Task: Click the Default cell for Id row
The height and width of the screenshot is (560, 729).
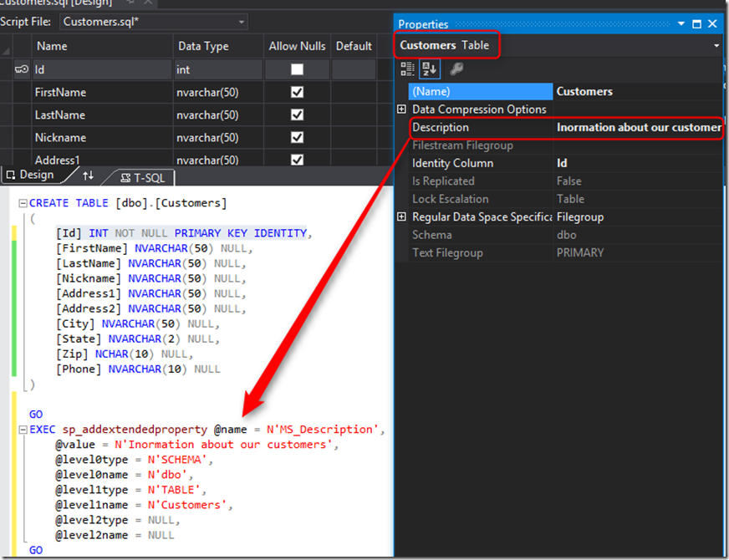Action: [354, 69]
